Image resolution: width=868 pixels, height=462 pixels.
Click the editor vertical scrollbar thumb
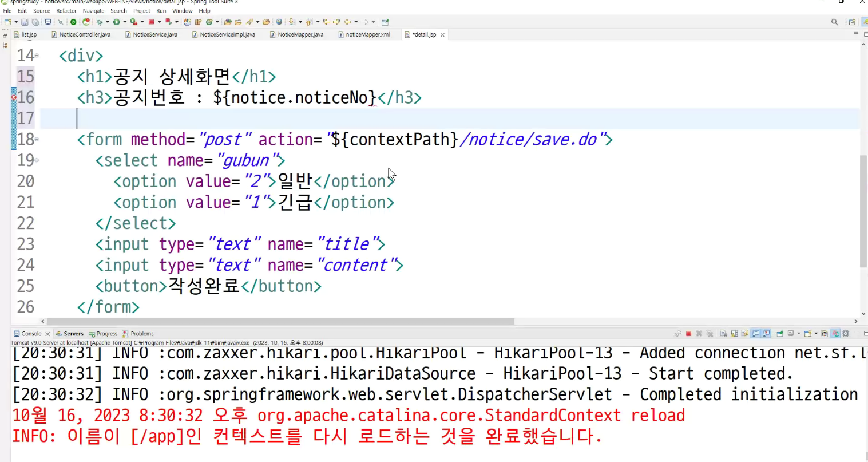point(863,211)
